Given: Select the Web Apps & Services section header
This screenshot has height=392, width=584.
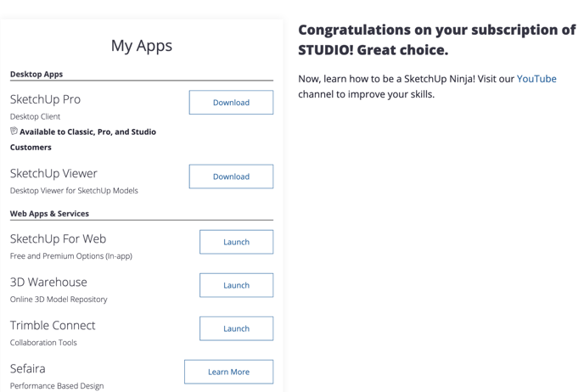Looking at the screenshot, I should click(x=49, y=214).
